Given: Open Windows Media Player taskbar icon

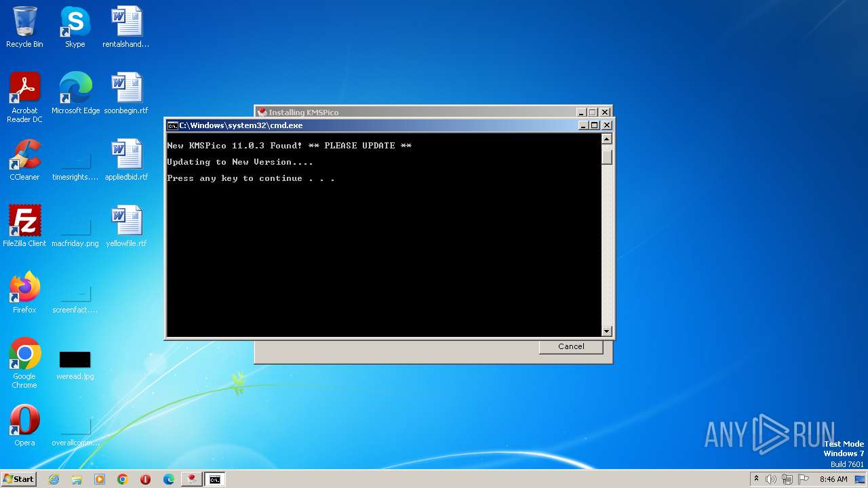Looking at the screenshot, I should click(100, 479).
